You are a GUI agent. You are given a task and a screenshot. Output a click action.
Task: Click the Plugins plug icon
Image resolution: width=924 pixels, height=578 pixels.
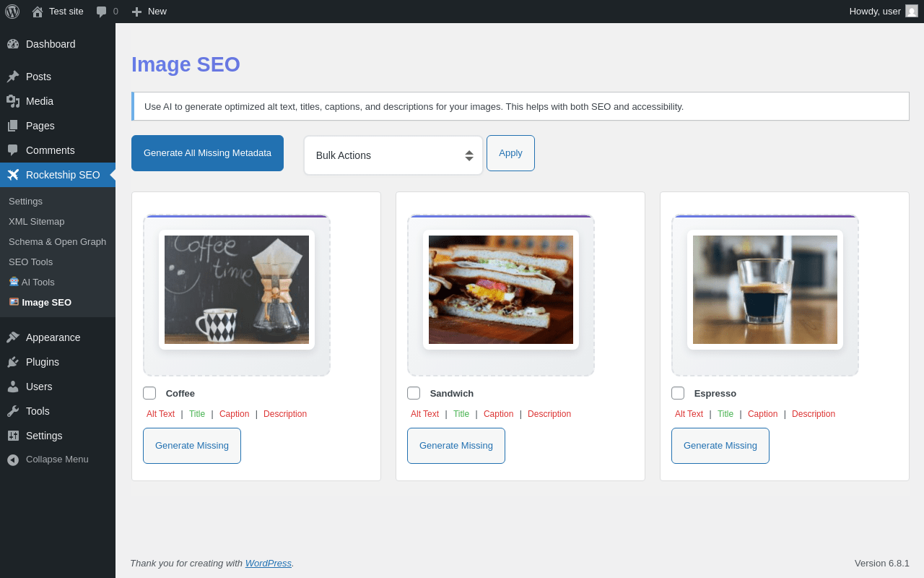[x=13, y=362]
